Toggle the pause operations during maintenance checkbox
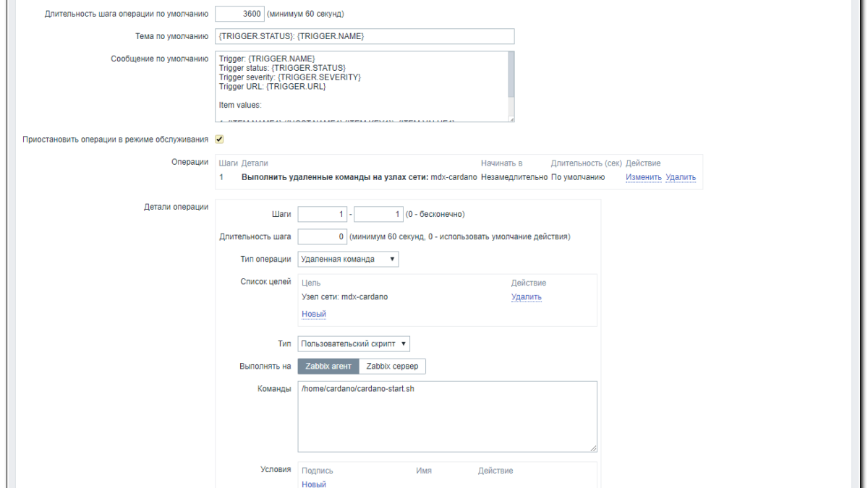The width and height of the screenshot is (868, 488). pos(219,139)
